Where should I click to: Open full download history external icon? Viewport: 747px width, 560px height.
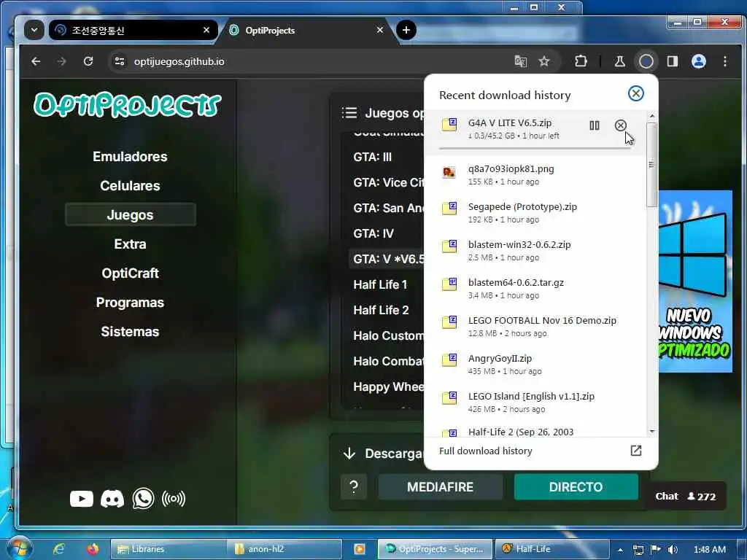tap(635, 451)
